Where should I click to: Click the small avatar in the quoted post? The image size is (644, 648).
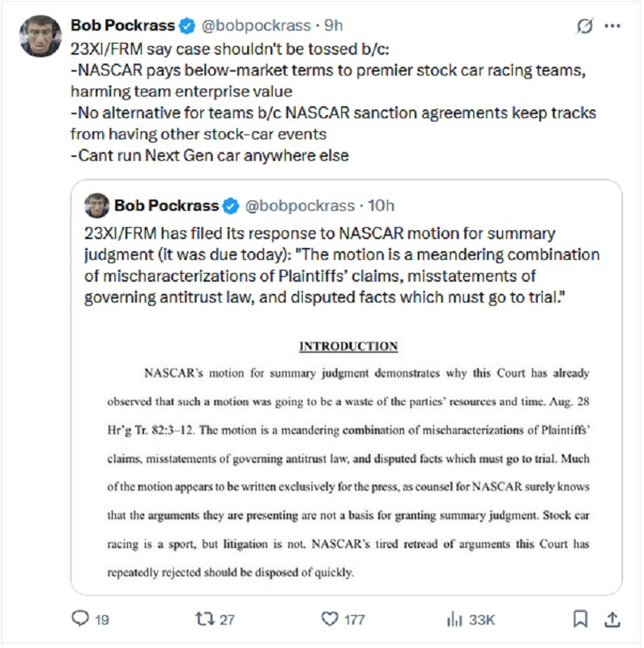click(97, 206)
